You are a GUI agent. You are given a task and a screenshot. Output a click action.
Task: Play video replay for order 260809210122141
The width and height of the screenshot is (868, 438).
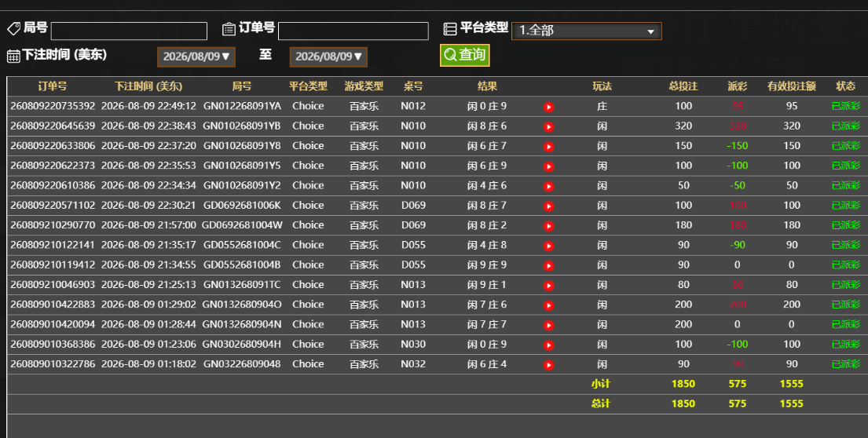click(x=548, y=246)
